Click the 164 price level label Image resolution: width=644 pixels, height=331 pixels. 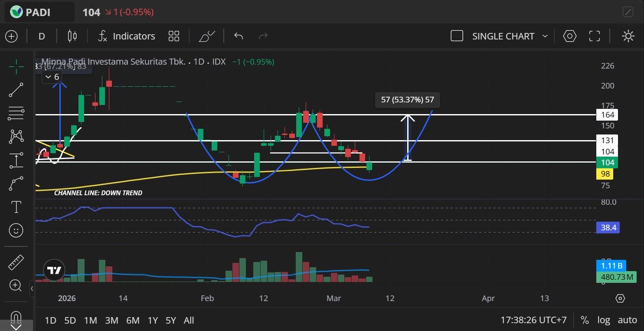click(607, 115)
